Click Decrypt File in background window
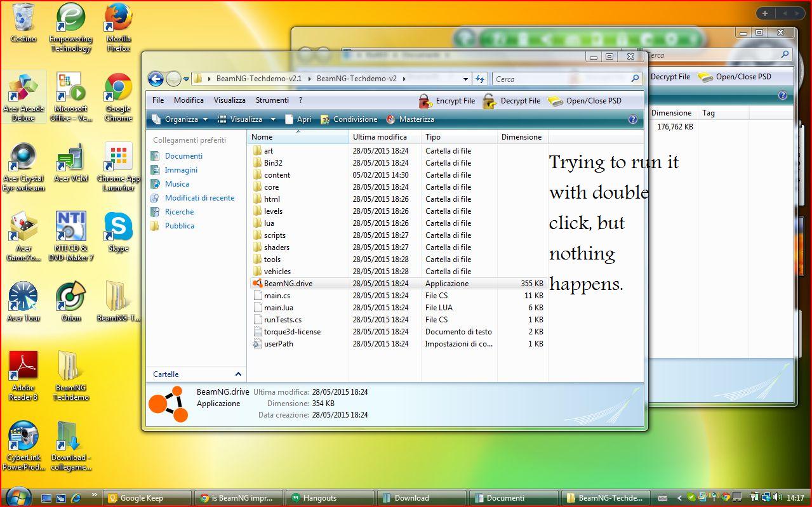The height and width of the screenshot is (507, 812). (670, 77)
